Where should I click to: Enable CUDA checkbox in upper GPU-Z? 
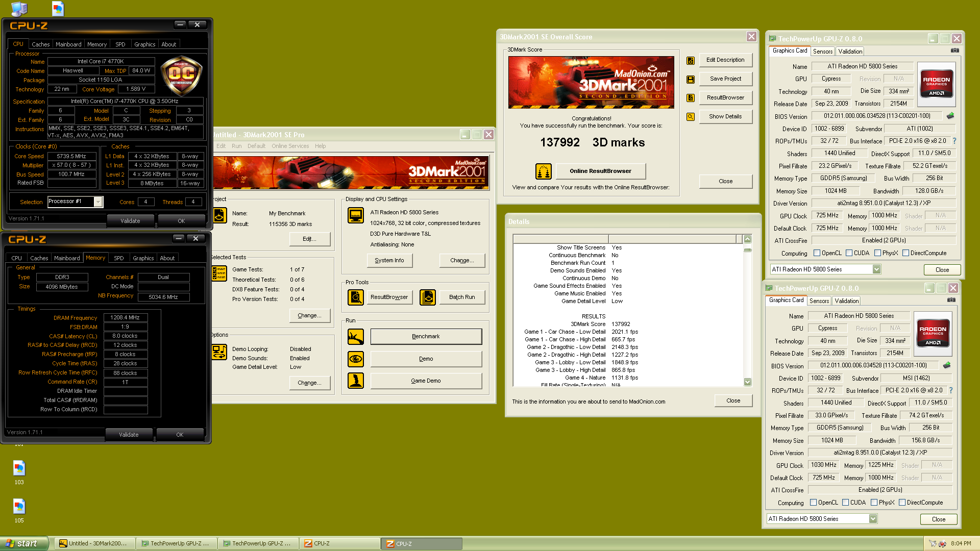849,253
